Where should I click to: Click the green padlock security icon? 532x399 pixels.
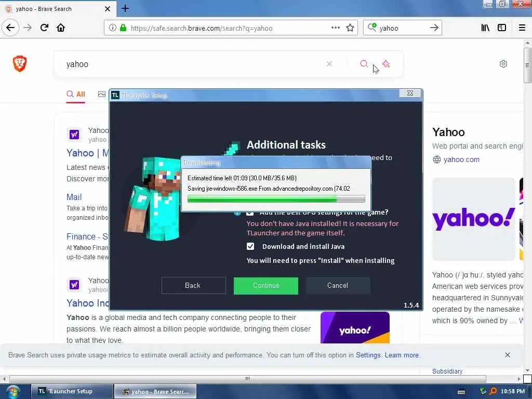tap(123, 28)
